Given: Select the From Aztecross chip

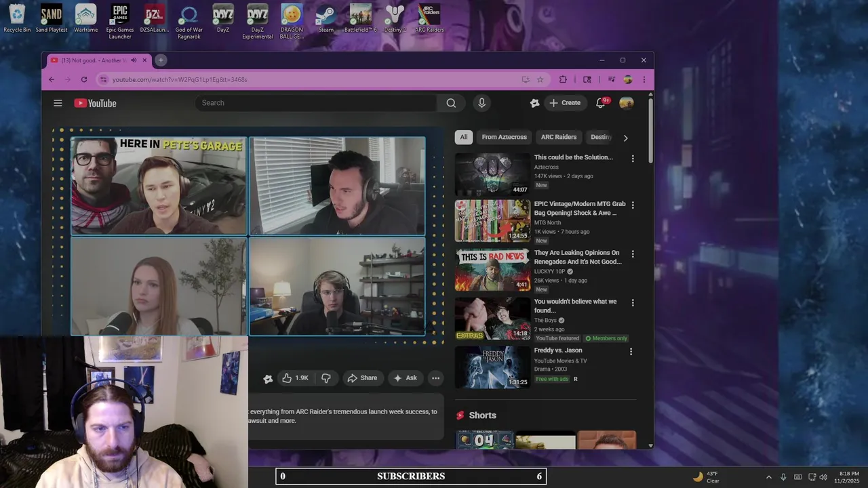Looking at the screenshot, I should coord(504,137).
